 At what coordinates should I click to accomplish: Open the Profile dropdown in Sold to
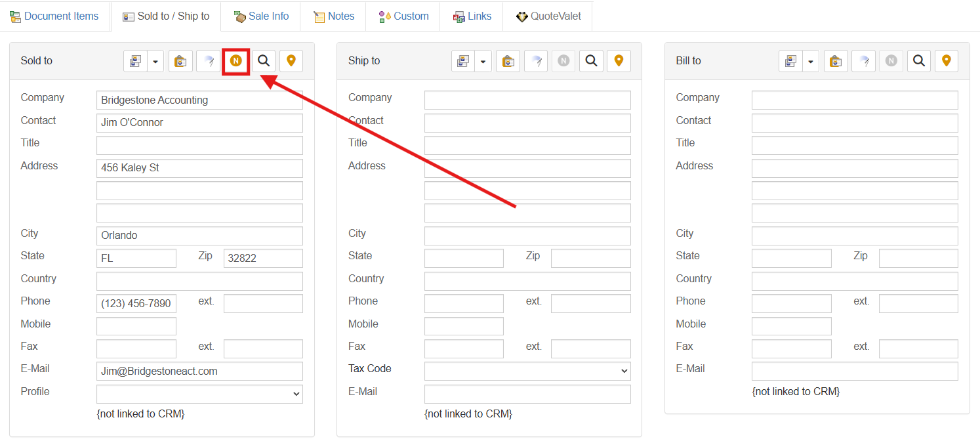click(199, 394)
